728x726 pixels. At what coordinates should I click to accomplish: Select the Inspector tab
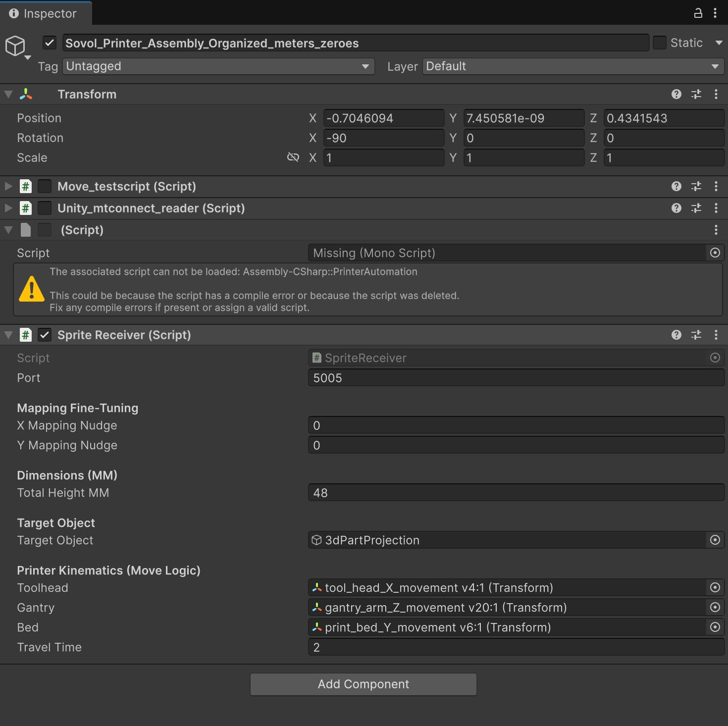click(x=46, y=13)
